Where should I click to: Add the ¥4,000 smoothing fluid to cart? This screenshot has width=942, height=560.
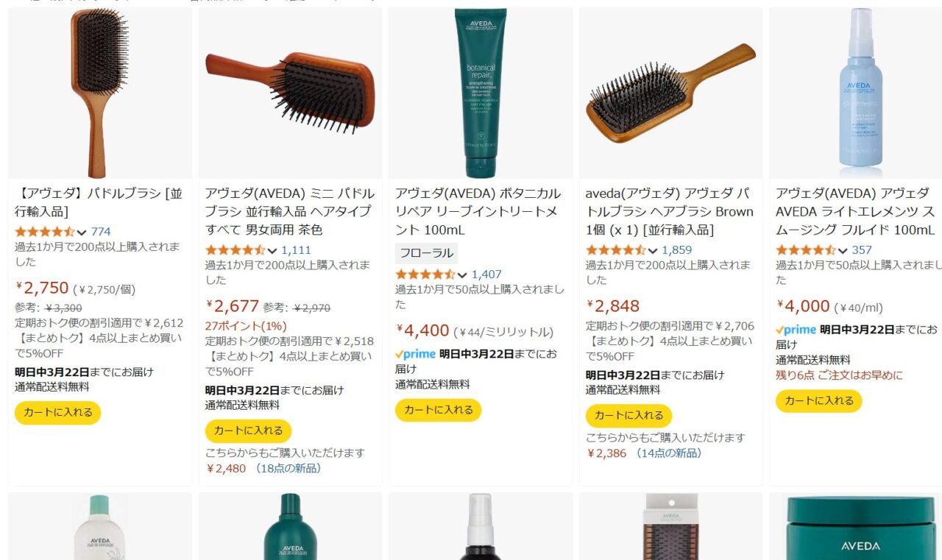click(818, 401)
